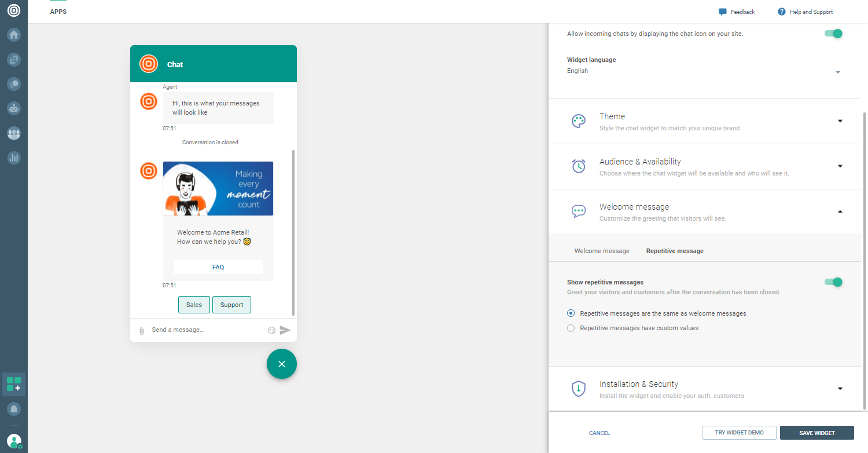Viewport: 868px width, 453px height.
Task: Switch to the Repetitive message tab
Action: (x=675, y=251)
